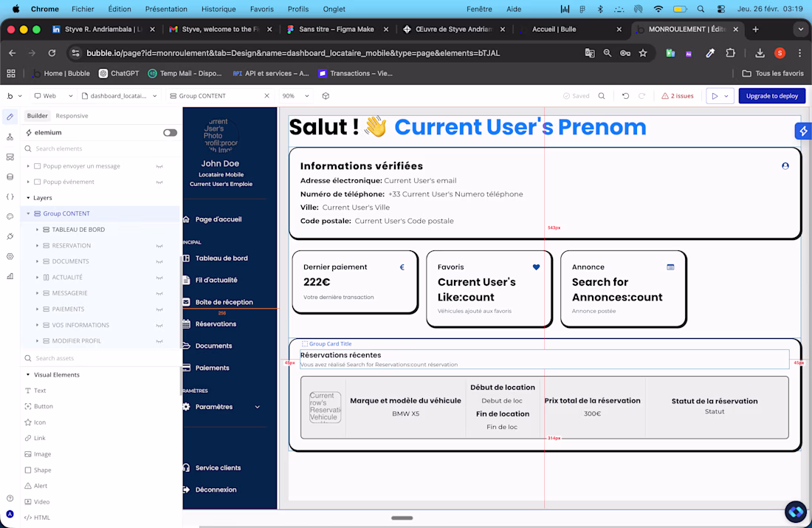812x528 pixels.
Task: Open the Workflow tab icon in sidebar
Action: coord(10,137)
